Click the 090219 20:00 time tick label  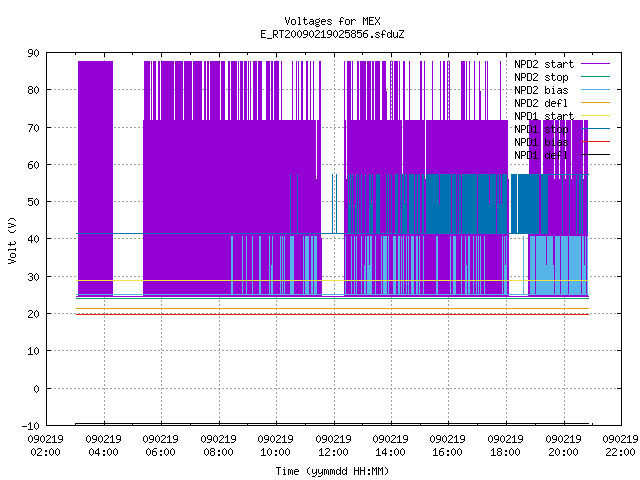point(563,446)
